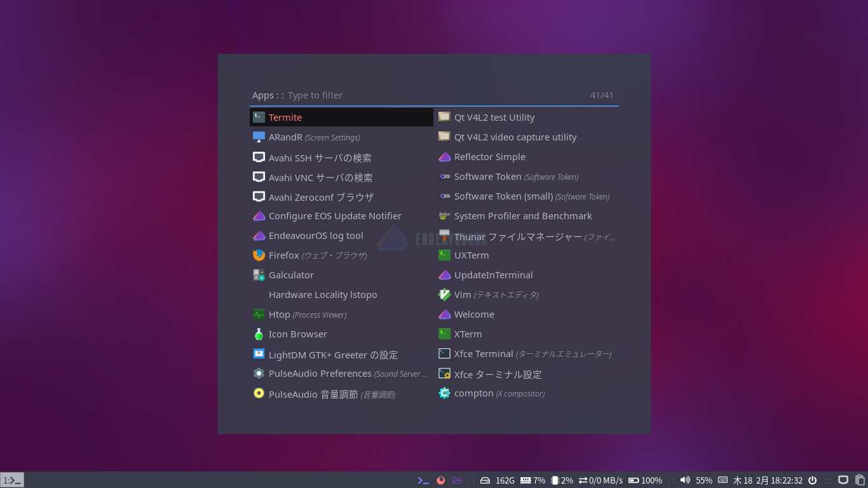Image resolution: width=868 pixels, height=488 pixels.
Task: Click the green UXTerm icon
Action: [444, 255]
